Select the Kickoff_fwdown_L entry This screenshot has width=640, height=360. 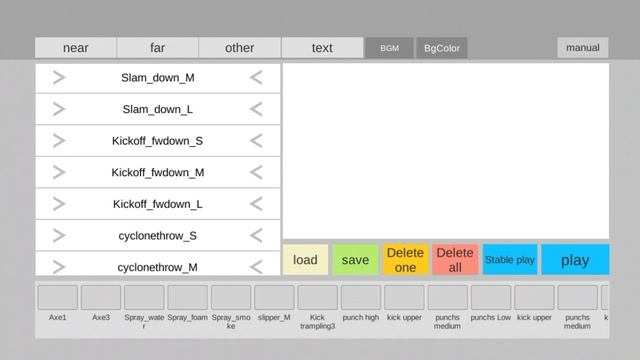click(x=158, y=204)
